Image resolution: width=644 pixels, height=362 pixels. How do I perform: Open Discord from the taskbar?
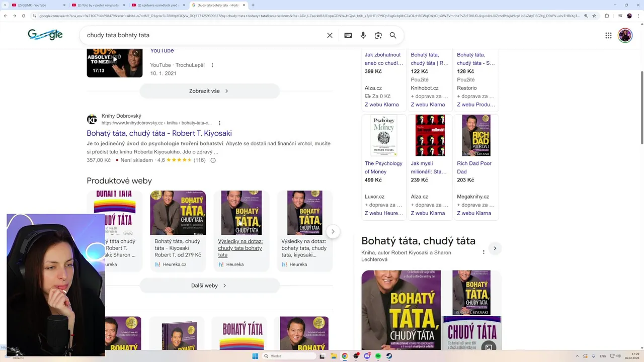click(x=367, y=356)
